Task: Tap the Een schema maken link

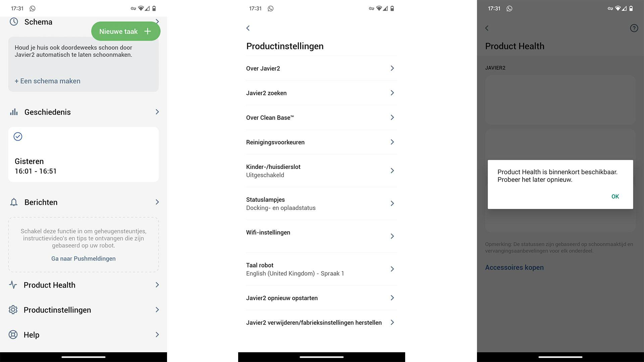Action: 47,81
